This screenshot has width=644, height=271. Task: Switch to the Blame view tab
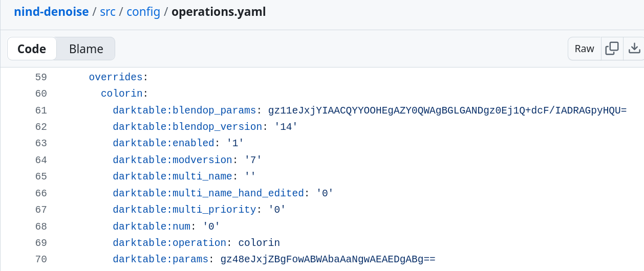click(x=86, y=49)
